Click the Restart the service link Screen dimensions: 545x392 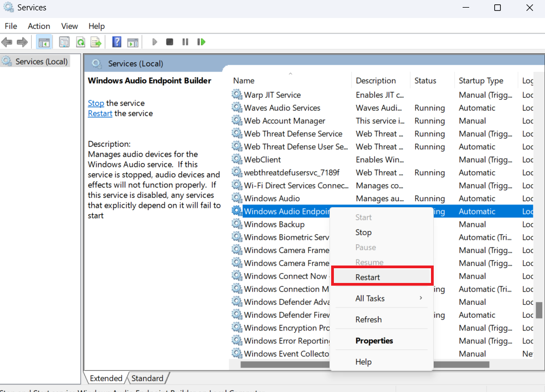(x=100, y=113)
